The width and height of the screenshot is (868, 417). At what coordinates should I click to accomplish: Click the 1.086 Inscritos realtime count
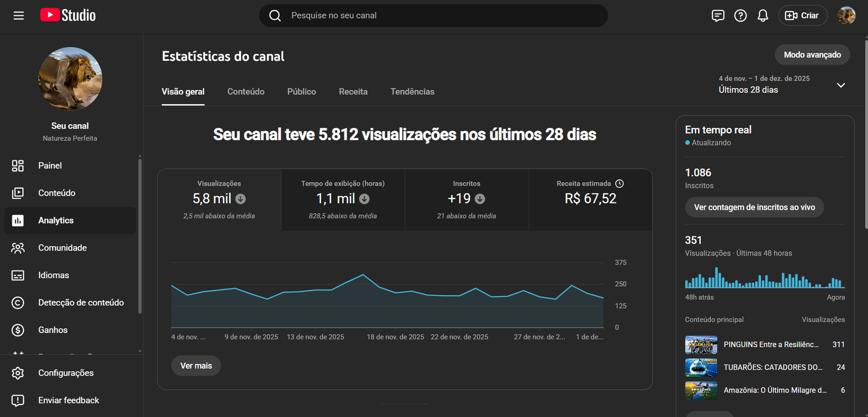coord(698,172)
